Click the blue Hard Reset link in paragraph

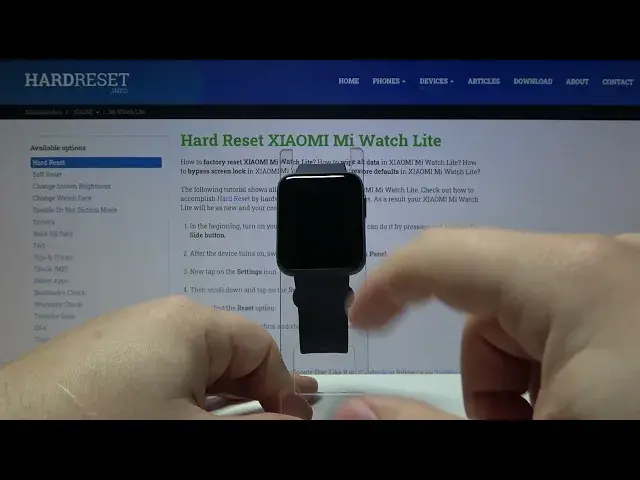(233, 199)
